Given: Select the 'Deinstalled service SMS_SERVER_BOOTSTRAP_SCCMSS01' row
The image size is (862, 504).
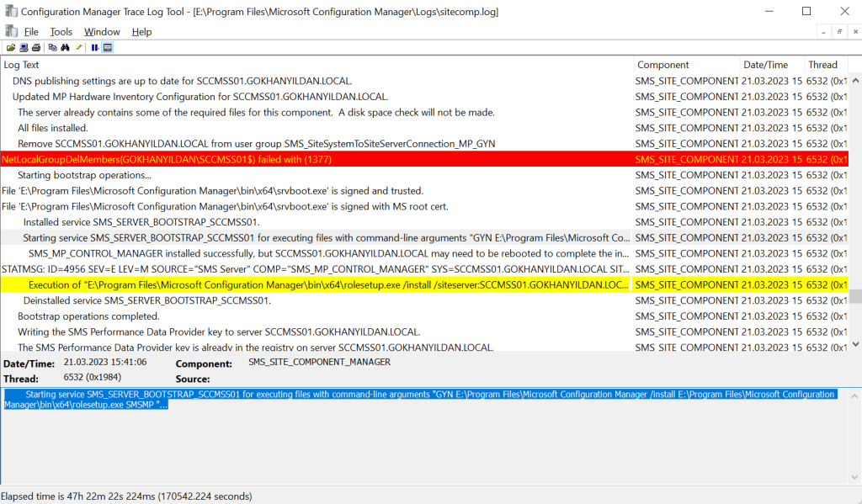Looking at the screenshot, I should coord(424,300).
